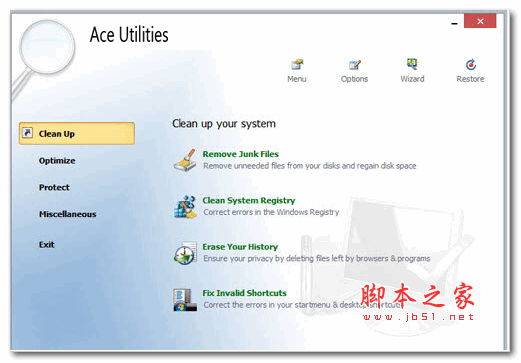521x363 pixels.
Task: Open the Remove Junk Files link
Action: (240, 154)
